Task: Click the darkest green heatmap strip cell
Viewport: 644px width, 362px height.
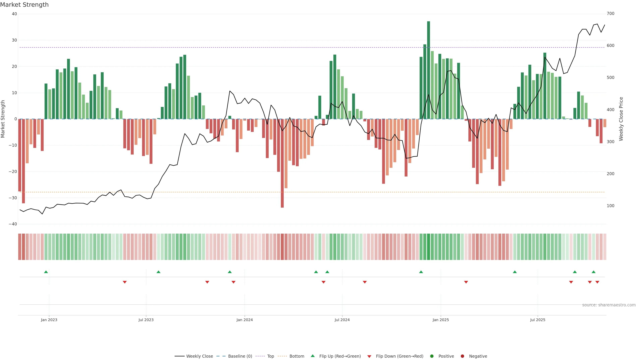Action: pyautogui.click(x=428, y=247)
